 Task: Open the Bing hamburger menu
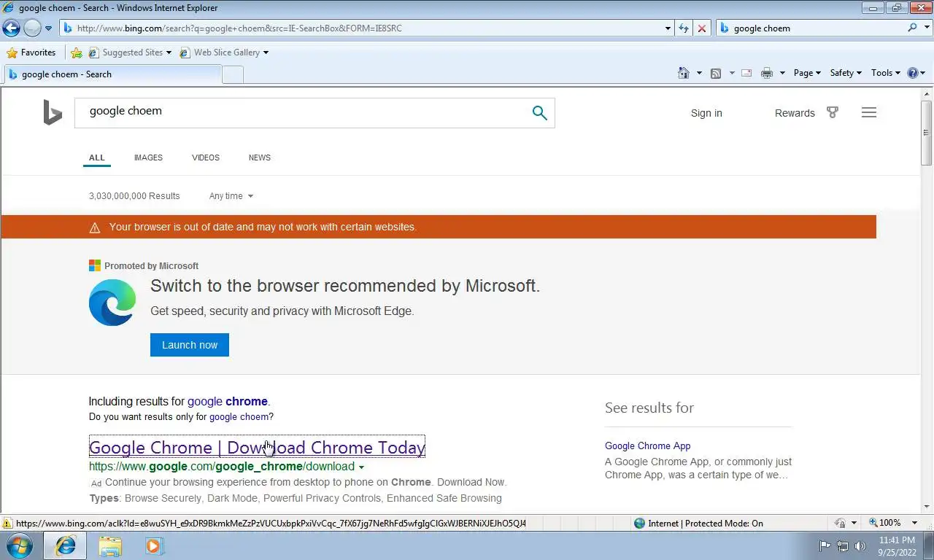click(x=868, y=112)
